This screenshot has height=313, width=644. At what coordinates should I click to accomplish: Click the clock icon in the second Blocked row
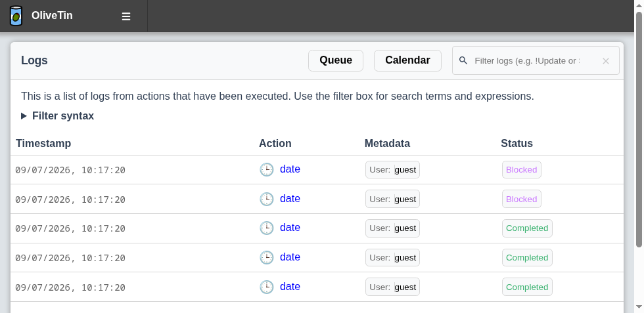(x=267, y=199)
